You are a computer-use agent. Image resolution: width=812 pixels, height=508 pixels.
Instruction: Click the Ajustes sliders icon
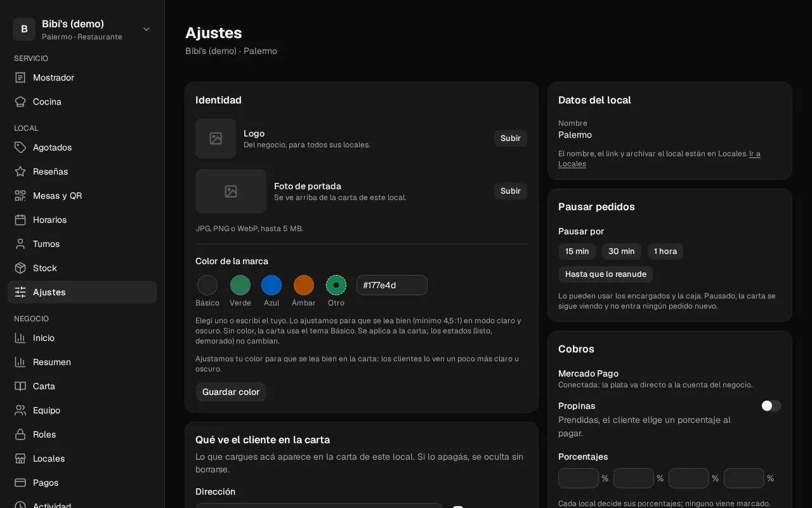[x=20, y=292]
